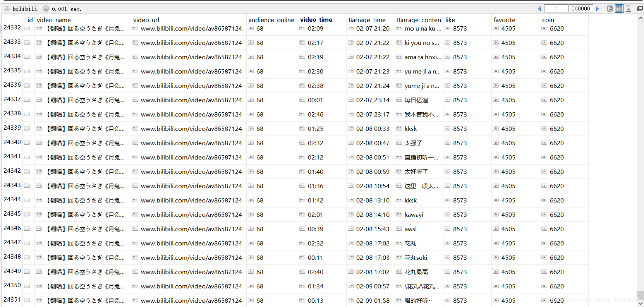The height and width of the screenshot is (307, 644).
Task: Select barrage content cell '花丸最高'
Action: coord(416,272)
